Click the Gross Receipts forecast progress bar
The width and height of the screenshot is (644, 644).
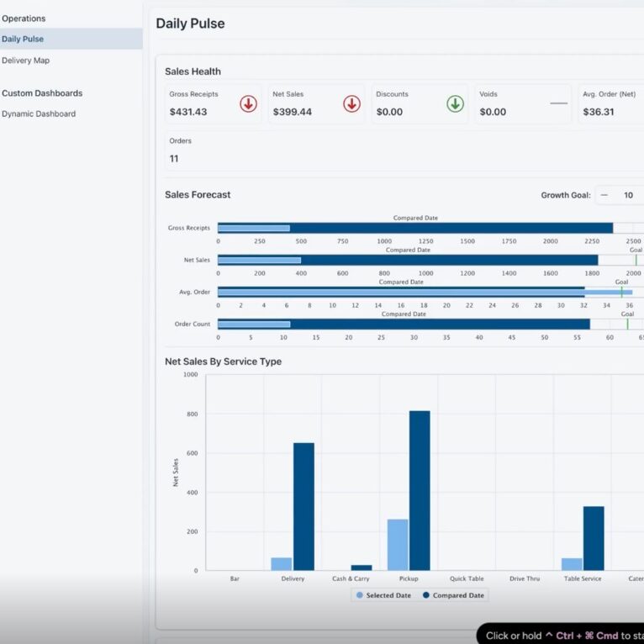(x=414, y=228)
